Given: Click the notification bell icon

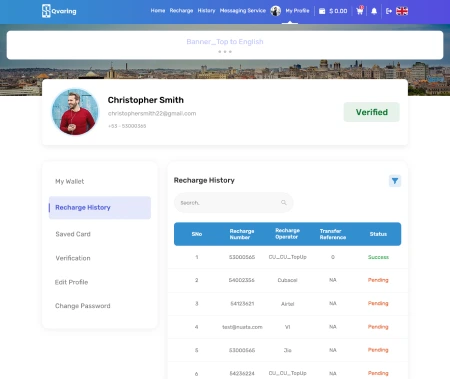Looking at the screenshot, I should (374, 11).
